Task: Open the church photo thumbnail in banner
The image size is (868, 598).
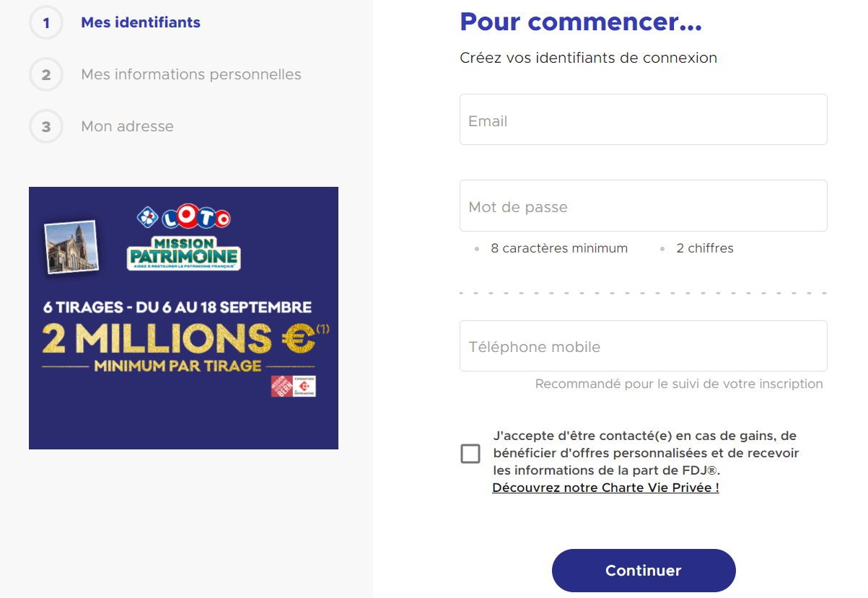Action: pos(71,247)
